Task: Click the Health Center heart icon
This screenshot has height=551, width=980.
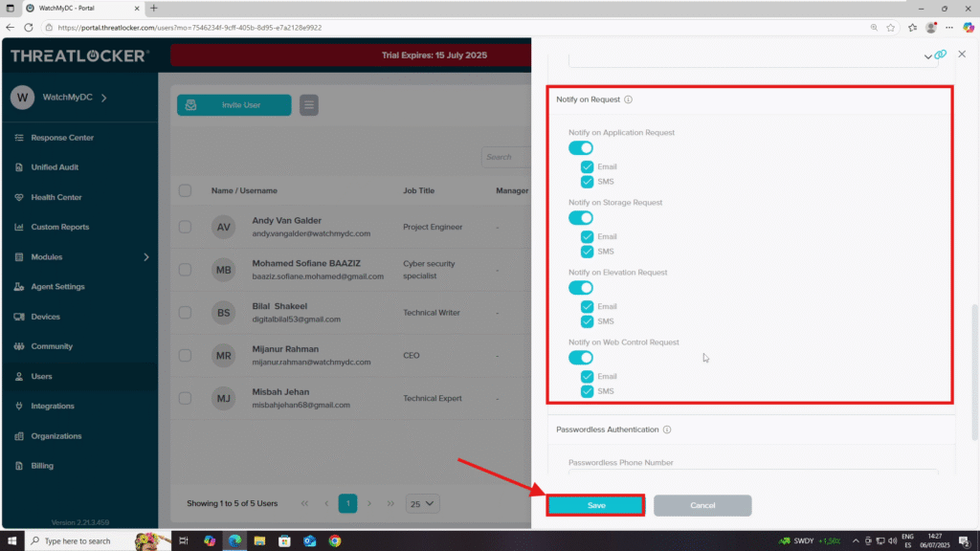Action: [19, 197]
